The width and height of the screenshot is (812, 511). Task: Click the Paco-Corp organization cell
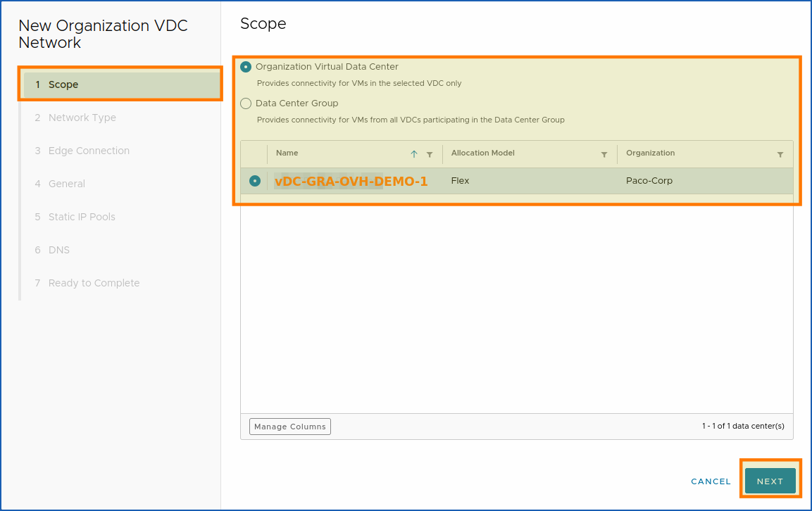[649, 180]
